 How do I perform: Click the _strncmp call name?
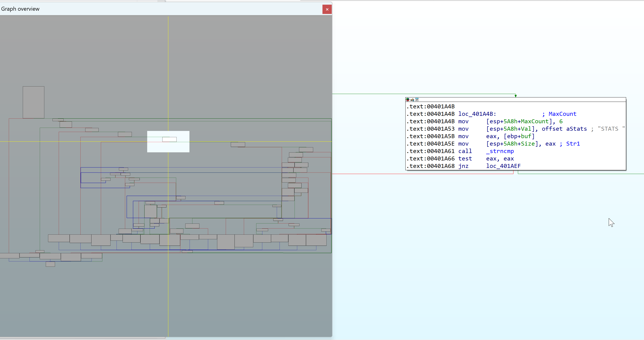point(500,151)
